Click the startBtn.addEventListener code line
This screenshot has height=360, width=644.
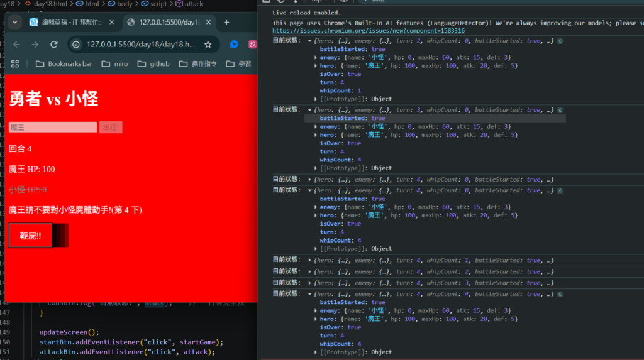pos(131,342)
